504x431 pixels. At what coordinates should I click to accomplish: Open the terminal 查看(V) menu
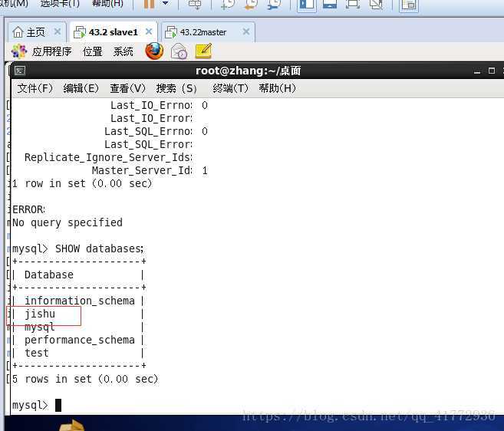point(128,88)
